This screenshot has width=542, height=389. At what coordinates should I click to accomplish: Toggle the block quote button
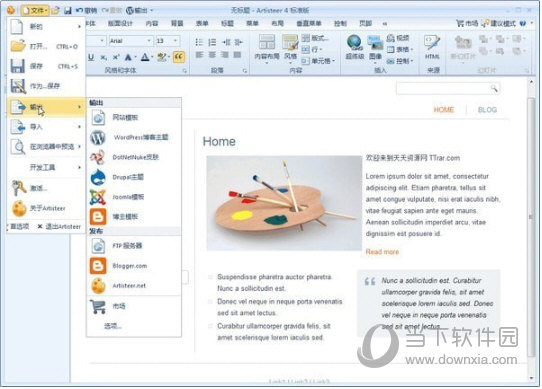click(x=179, y=57)
